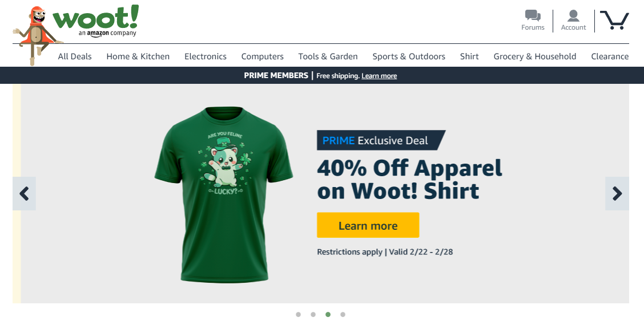Click the Woot monkey mascot
The image size is (644, 325).
[36, 35]
